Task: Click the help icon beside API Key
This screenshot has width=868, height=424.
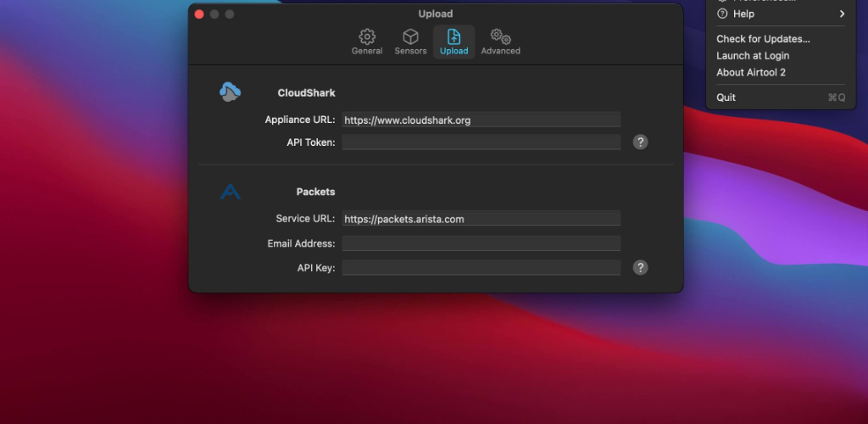Action: click(x=640, y=267)
